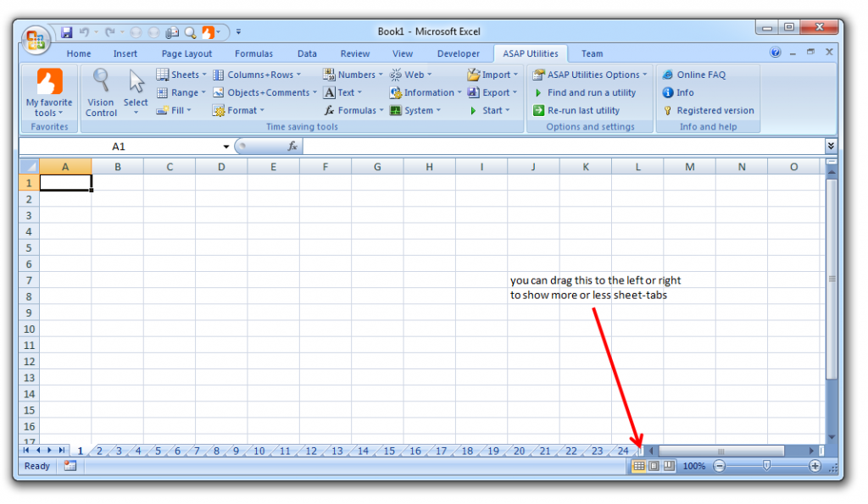Open the Web utilities menu

pos(411,75)
